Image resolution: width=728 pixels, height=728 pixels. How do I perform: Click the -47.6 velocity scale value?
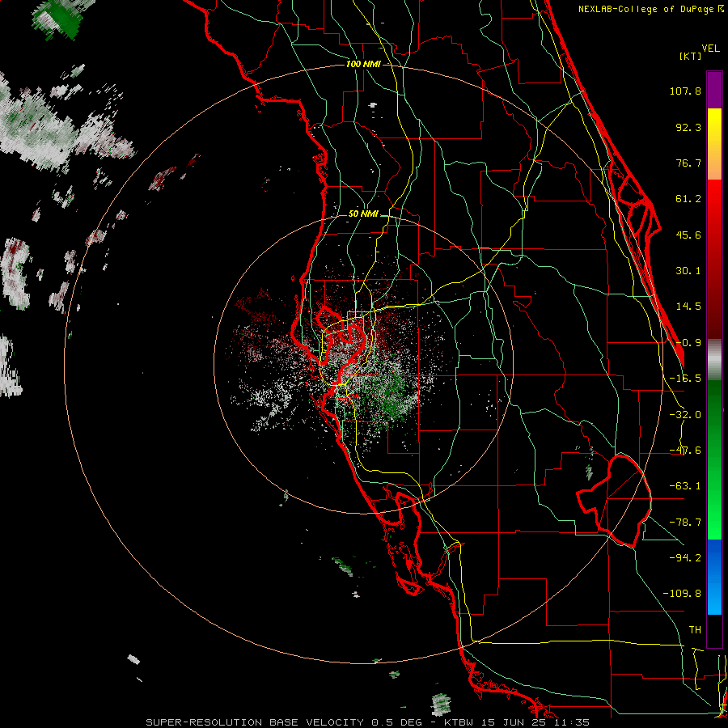click(685, 451)
